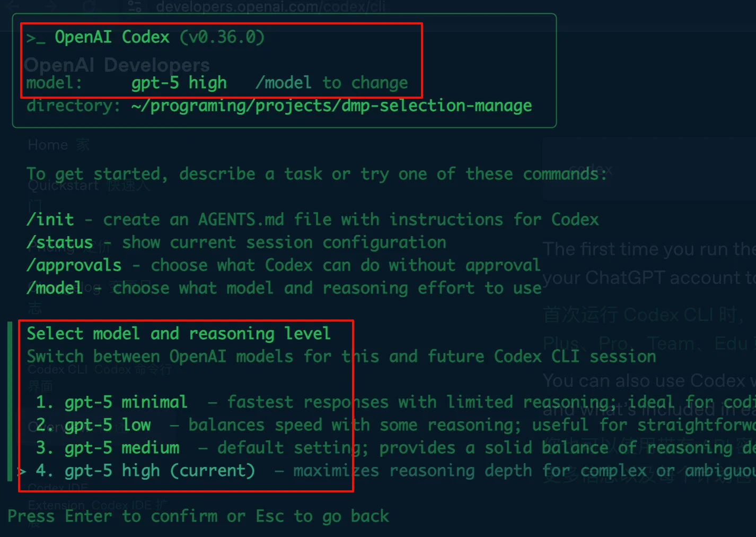Click the >_ terminal prompt icon

coord(36,38)
